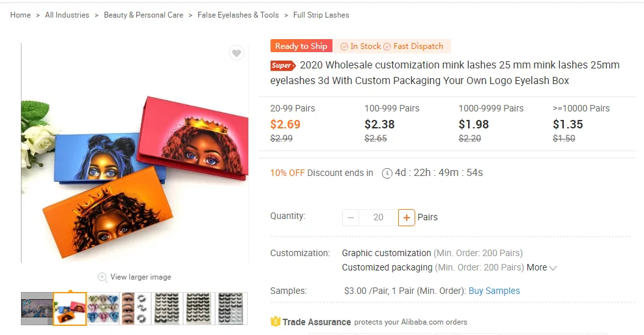644x335 pixels.
Task: Click the heart favorite icon on product image
Action: (237, 53)
